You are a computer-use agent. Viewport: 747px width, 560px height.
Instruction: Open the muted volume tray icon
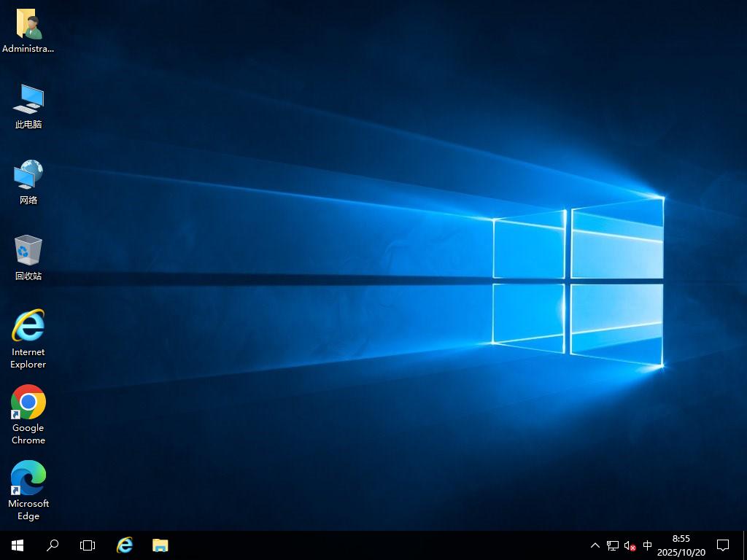click(630, 545)
